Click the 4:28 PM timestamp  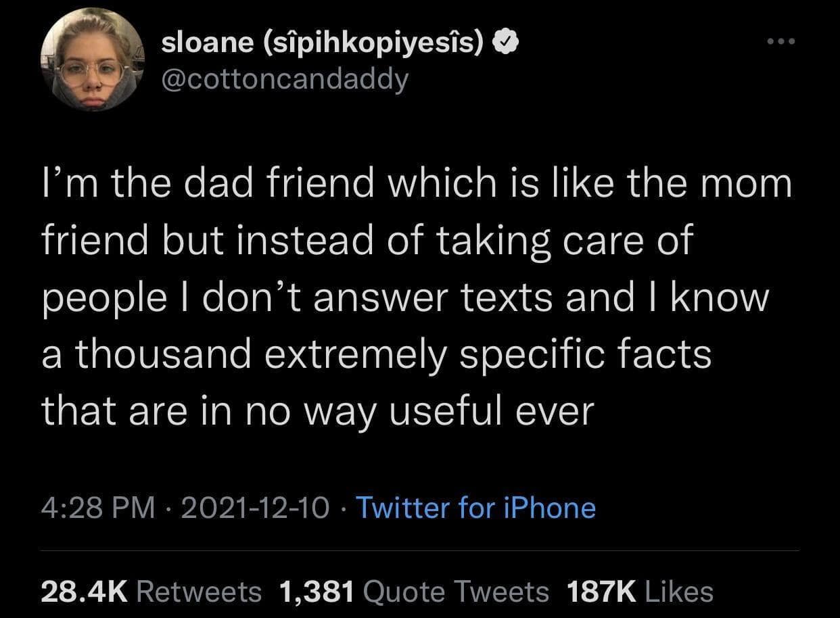pyautogui.click(x=98, y=508)
